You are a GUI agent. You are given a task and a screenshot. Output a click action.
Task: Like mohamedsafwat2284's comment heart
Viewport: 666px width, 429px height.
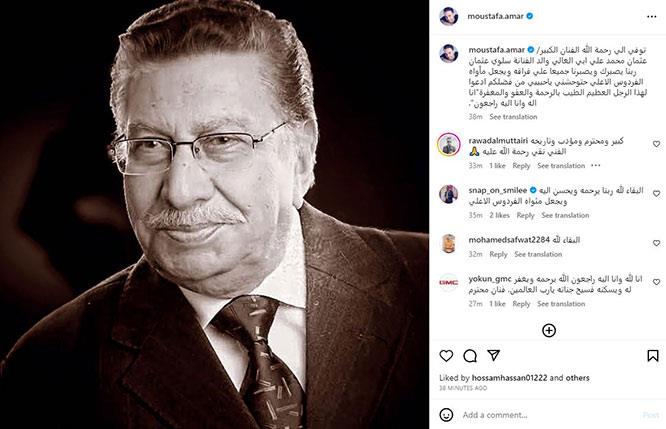point(656,243)
